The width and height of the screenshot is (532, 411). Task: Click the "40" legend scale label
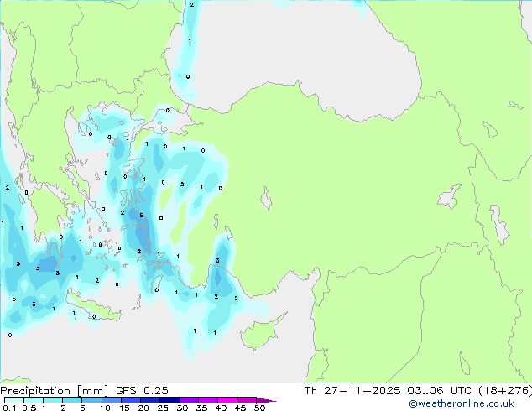(x=221, y=408)
